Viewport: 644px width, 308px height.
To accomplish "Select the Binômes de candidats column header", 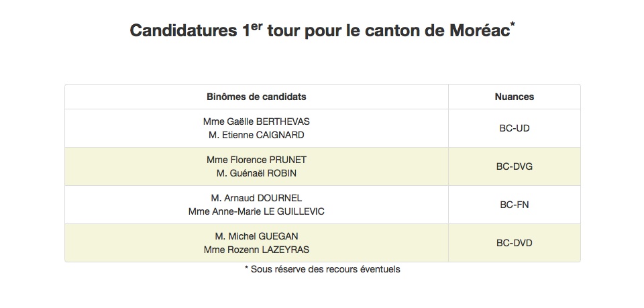I will click(x=256, y=97).
